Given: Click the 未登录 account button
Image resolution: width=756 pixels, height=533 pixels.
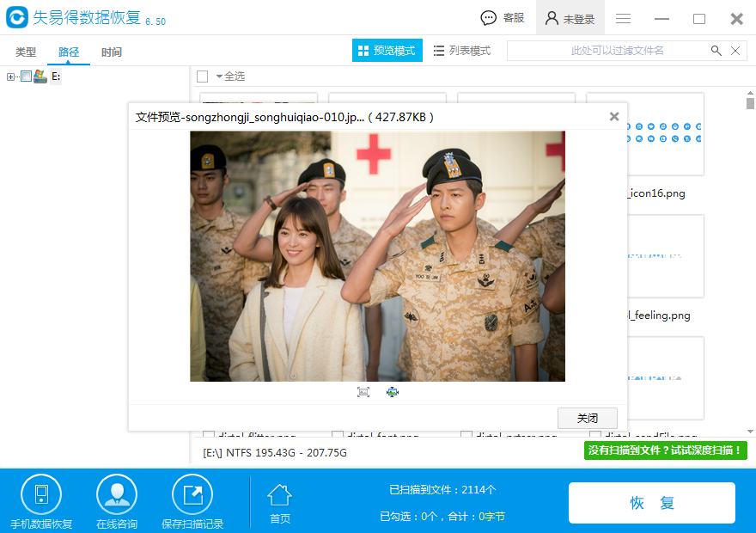Looking at the screenshot, I should [x=570, y=18].
